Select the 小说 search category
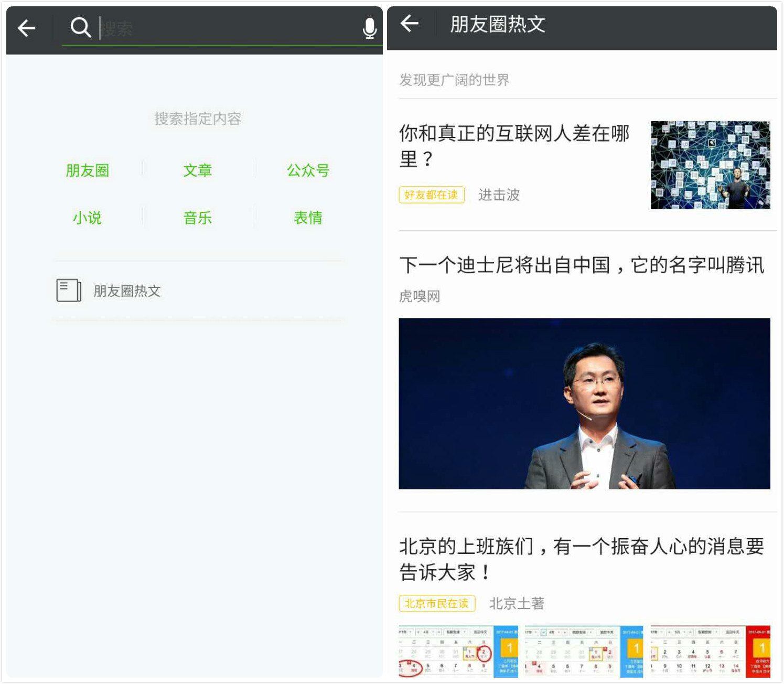The image size is (784, 684). (x=87, y=218)
